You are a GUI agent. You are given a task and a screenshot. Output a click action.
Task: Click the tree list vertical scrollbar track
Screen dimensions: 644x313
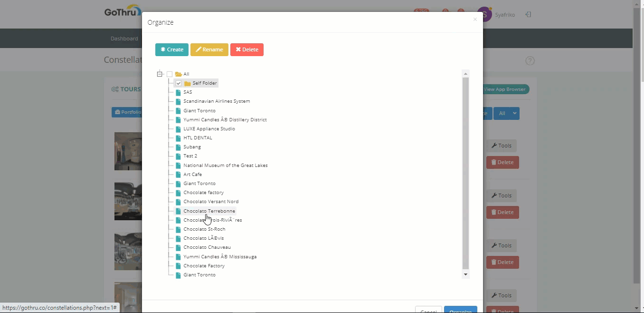pos(465,174)
